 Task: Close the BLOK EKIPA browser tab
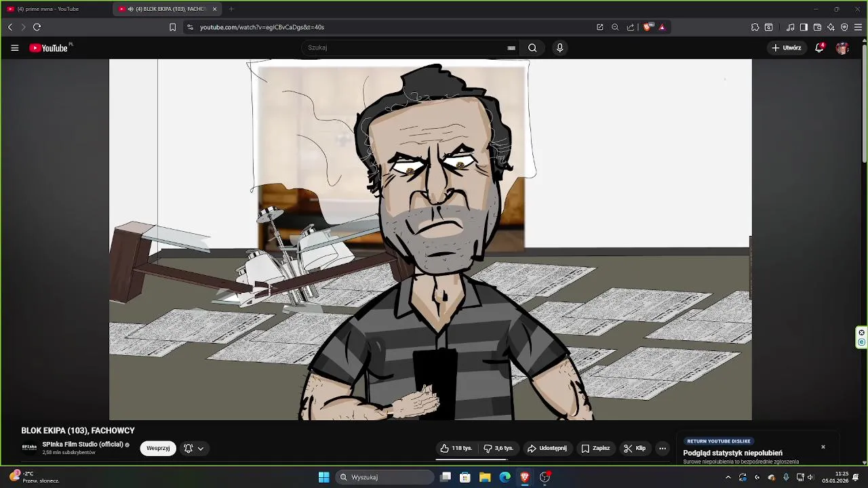(x=214, y=9)
